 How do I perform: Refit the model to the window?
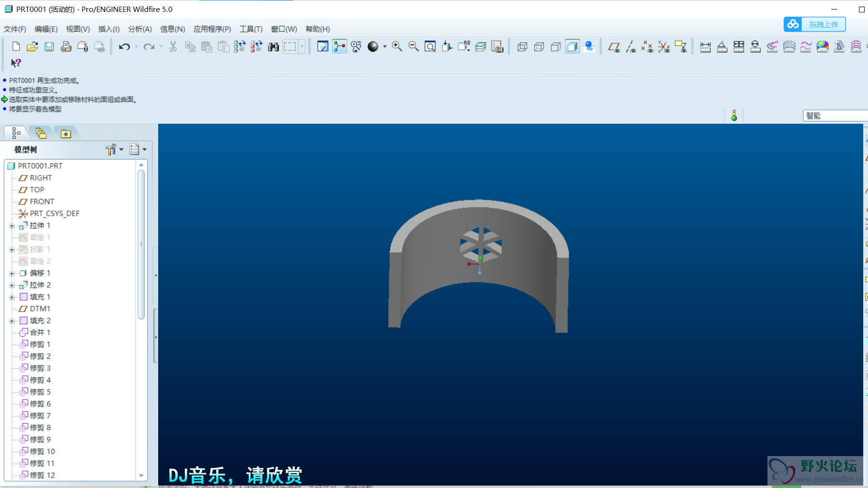(430, 47)
